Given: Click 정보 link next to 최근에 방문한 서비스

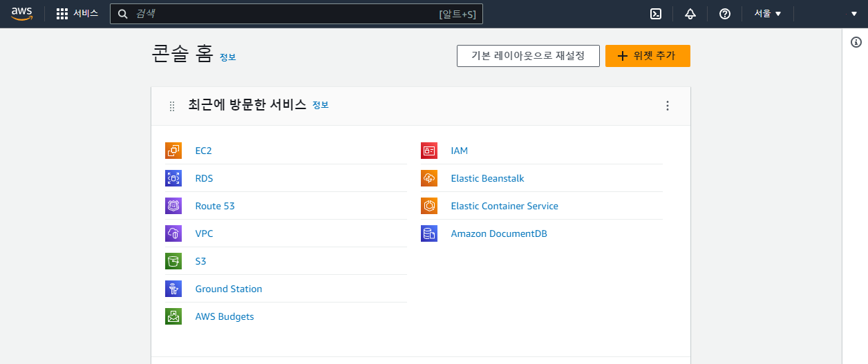Looking at the screenshot, I should [321, 105].
